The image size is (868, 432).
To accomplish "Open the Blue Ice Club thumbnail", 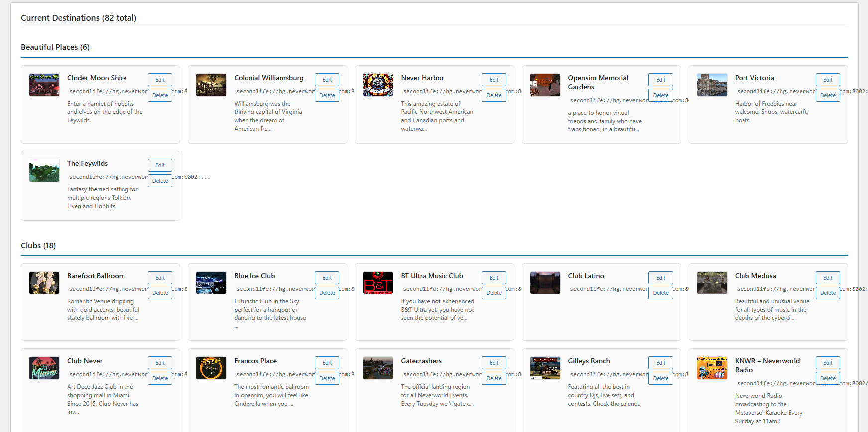I will coord(211,283).
